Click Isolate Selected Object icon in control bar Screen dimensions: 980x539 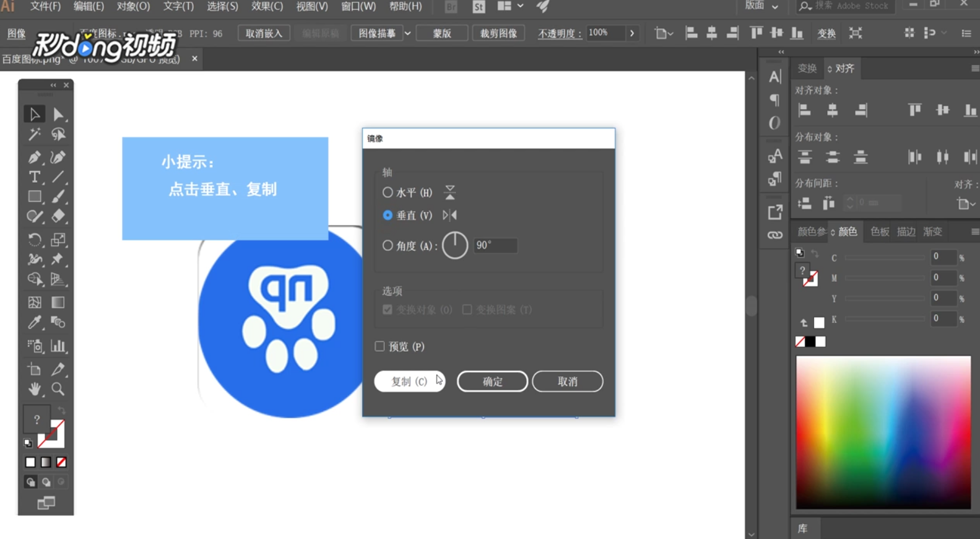click(x=856, y=33)
